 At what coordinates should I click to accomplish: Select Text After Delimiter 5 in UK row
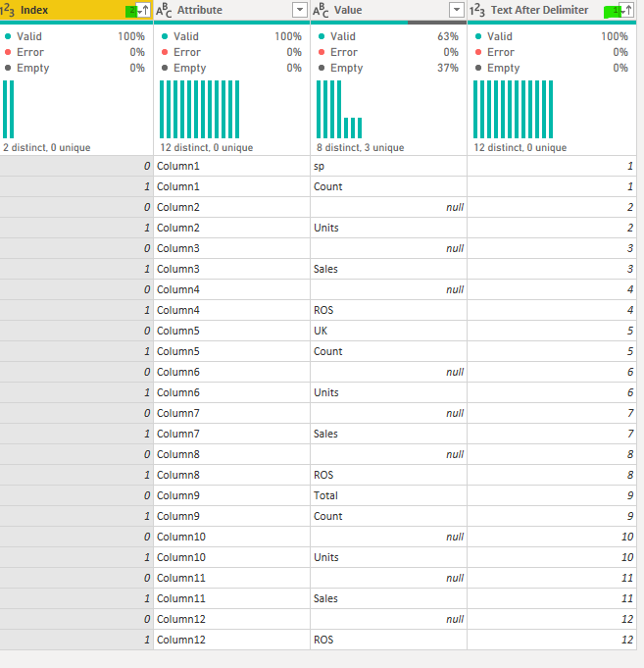pyautogui.click(x=552, y=331)
